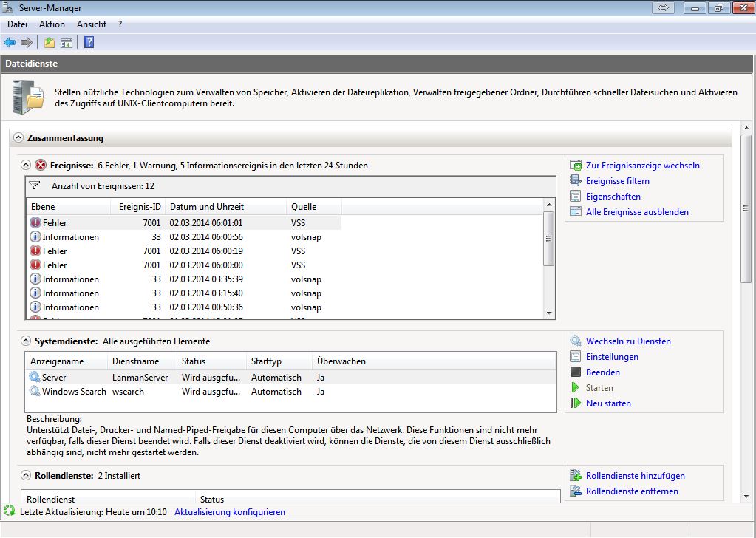Open the Aktion menu

pyautogui.click(x=52, y=24)
